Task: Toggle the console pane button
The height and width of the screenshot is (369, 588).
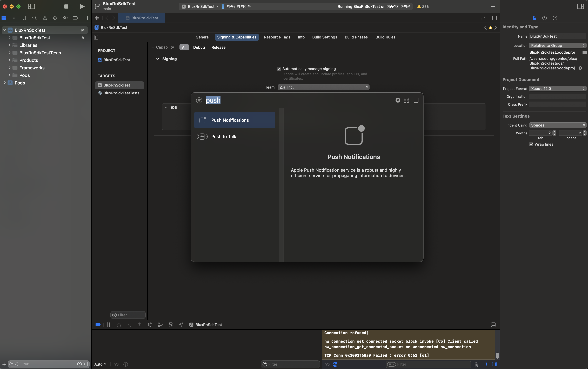Action: point(494,364)
